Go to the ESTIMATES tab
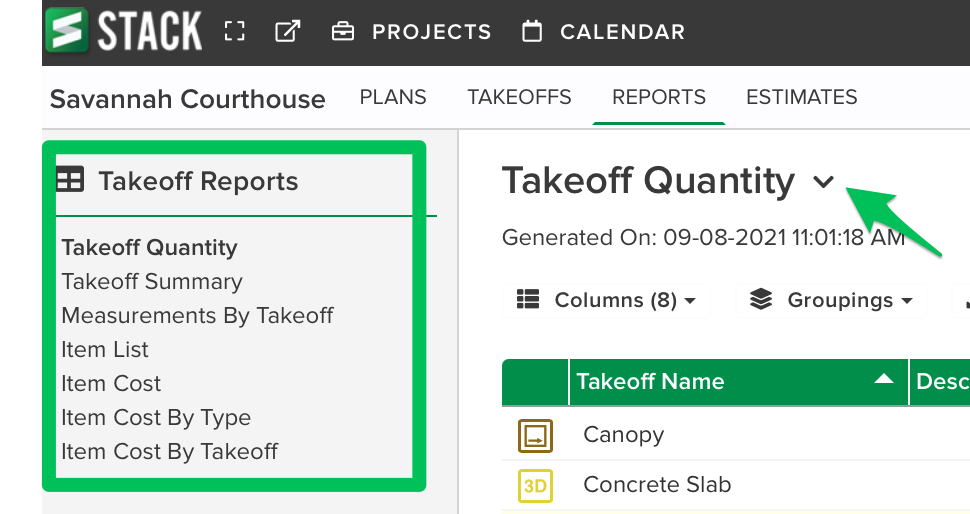This screenshot has width=970, height=514. point(802,97)
